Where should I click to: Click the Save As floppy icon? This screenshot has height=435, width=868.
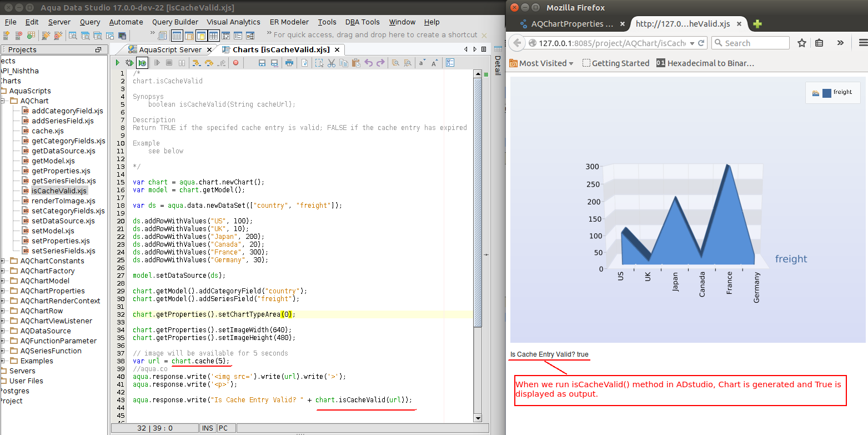pos(274,63)
